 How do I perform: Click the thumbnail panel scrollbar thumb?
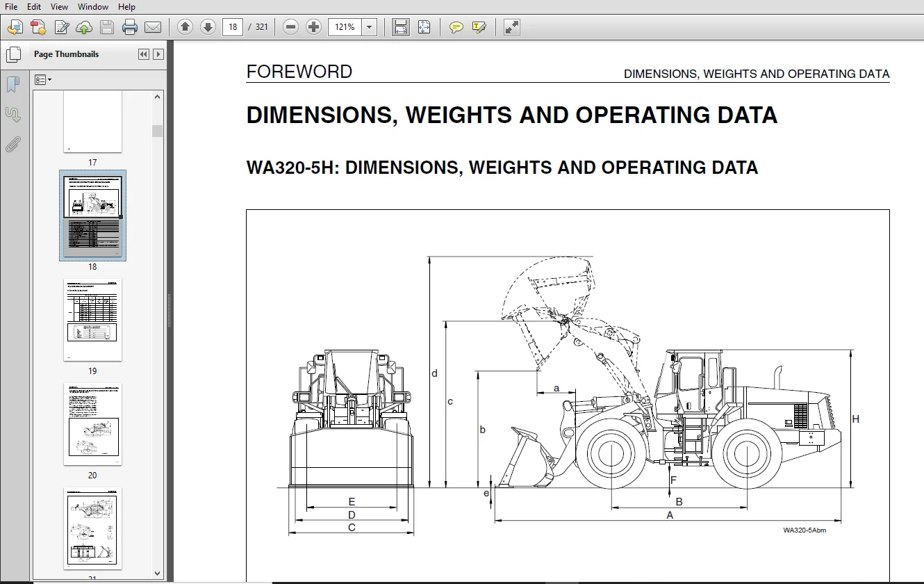tap(158, 131)
